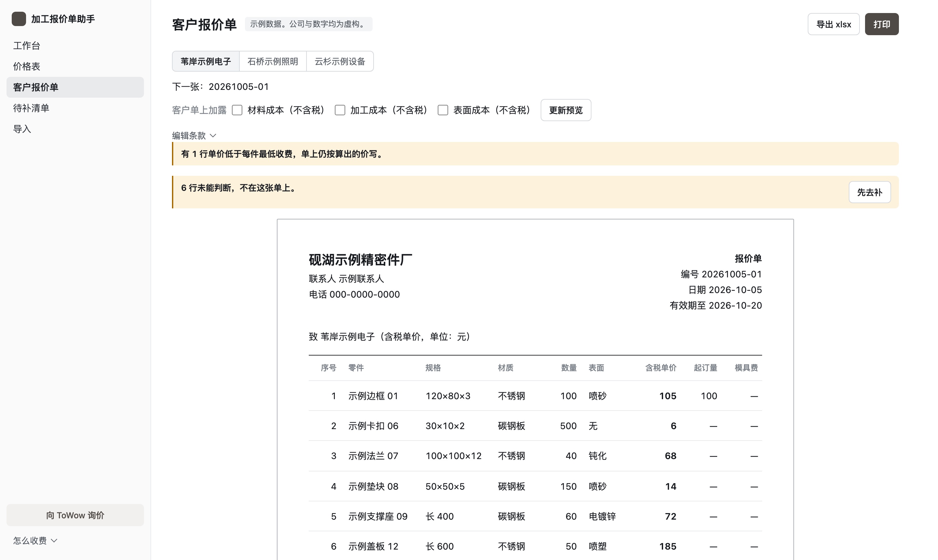
Task: Click 先去补 button in warning banner
Action: (x=870, y=192)
